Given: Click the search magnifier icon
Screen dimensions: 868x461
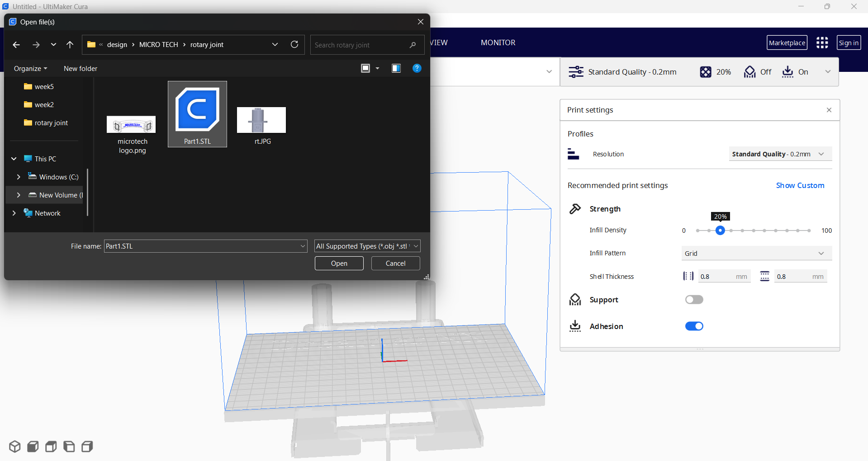Looking at the screenshot, I should tap(413, 45).
